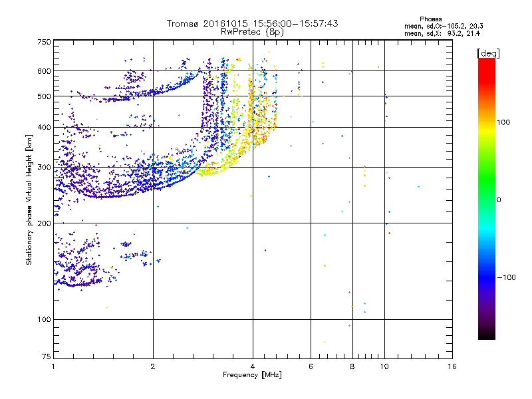Click the y-axis tick label '400'
This screenshot has width=532, height=399.
(44, 128)
